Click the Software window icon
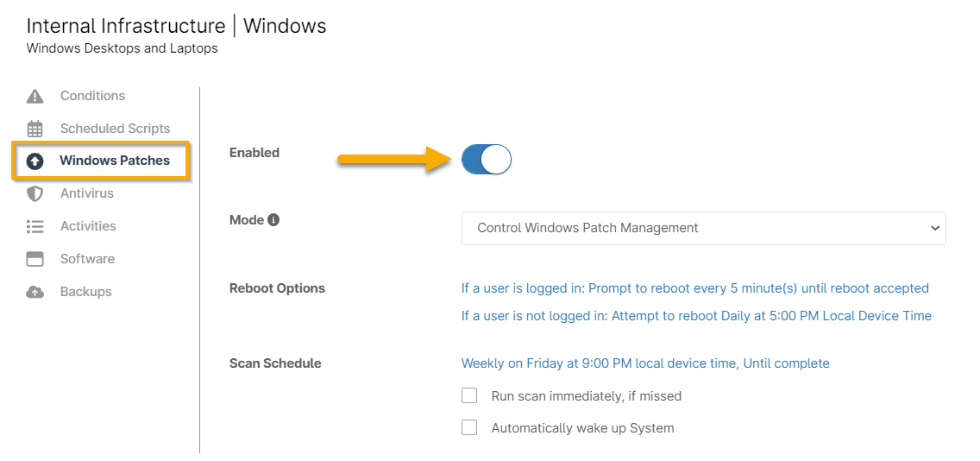Image resolution: width=980 pixels, height=461 pixels. pos(35,259)
